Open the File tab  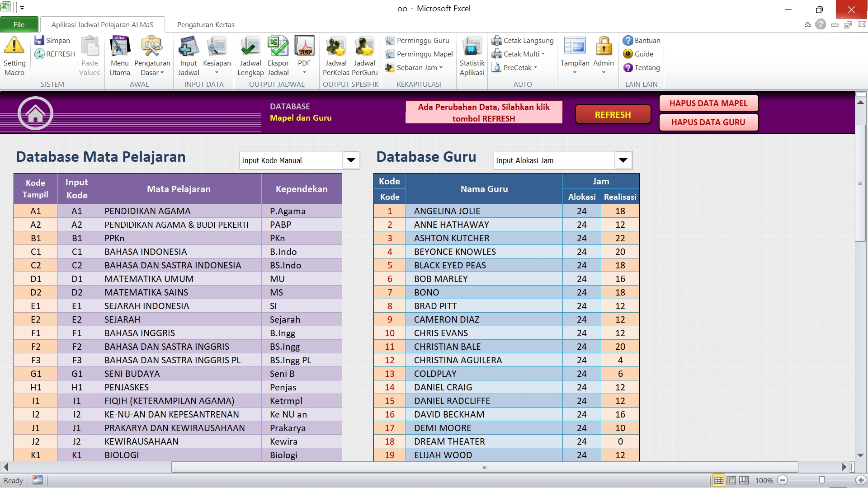pos(19,25)
